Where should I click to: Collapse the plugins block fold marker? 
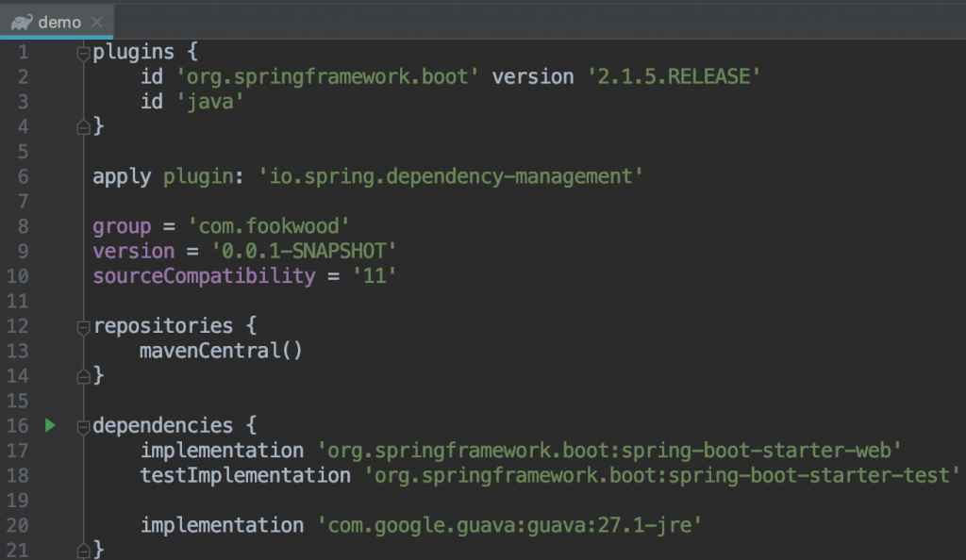tap(83, 54)
